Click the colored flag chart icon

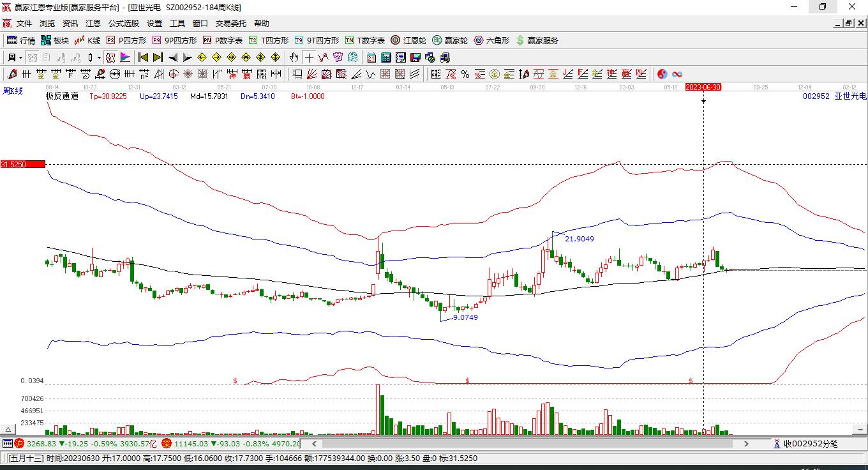click(125, 57)
